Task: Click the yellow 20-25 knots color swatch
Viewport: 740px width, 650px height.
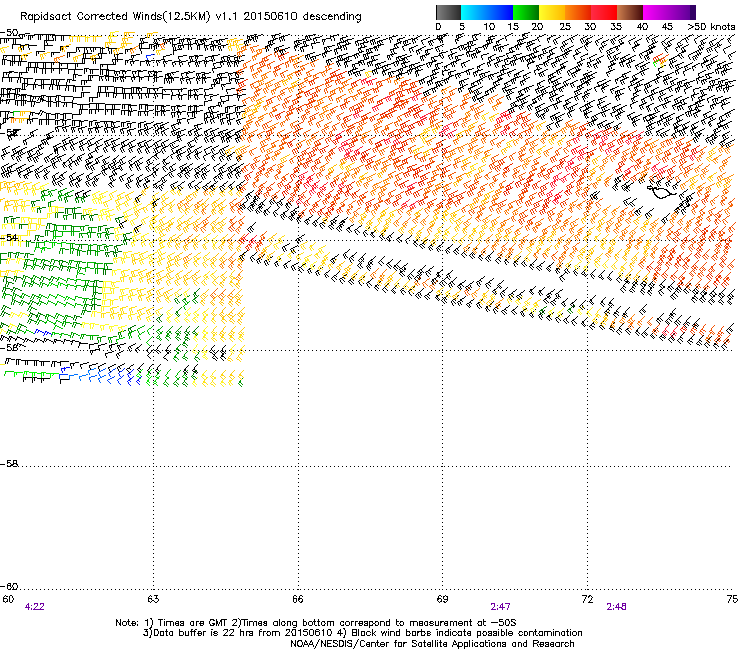Action: click(552, 12)
